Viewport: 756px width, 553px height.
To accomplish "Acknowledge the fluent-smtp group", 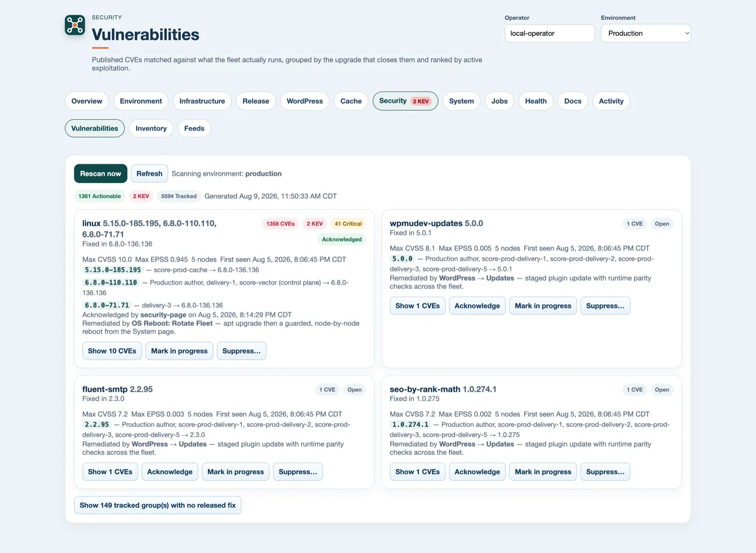I will click(x=170, y=472).
